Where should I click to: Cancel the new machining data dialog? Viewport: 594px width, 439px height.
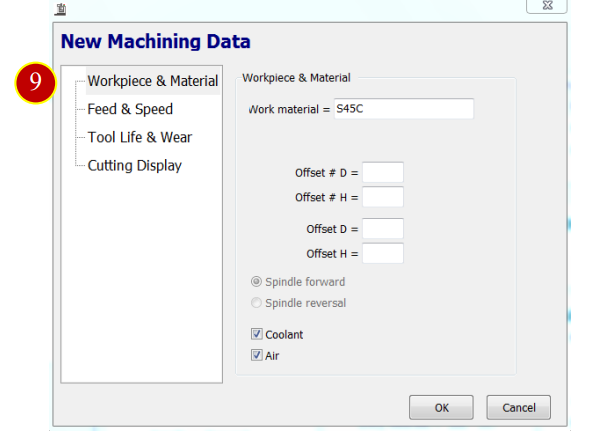[519, 408]
